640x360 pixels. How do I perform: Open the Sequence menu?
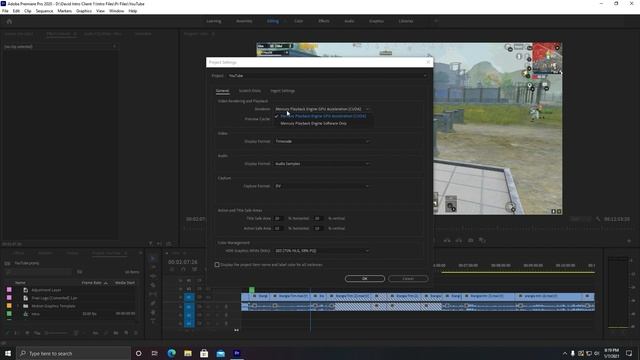pos(44,11)
